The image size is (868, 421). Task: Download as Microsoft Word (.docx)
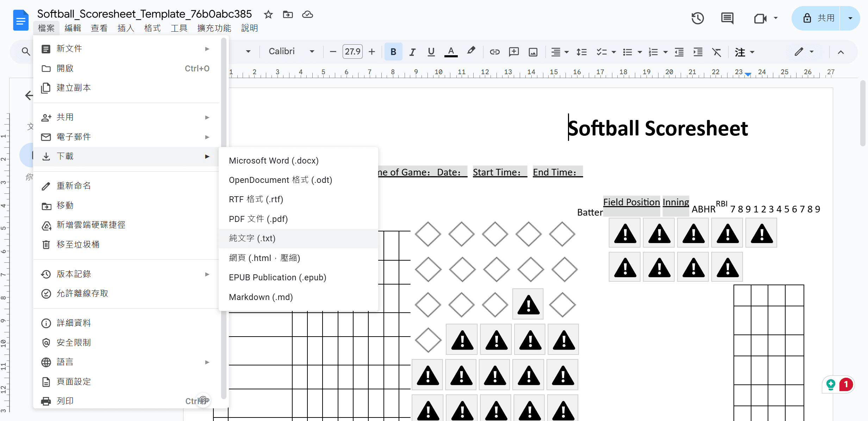point(298,161)
